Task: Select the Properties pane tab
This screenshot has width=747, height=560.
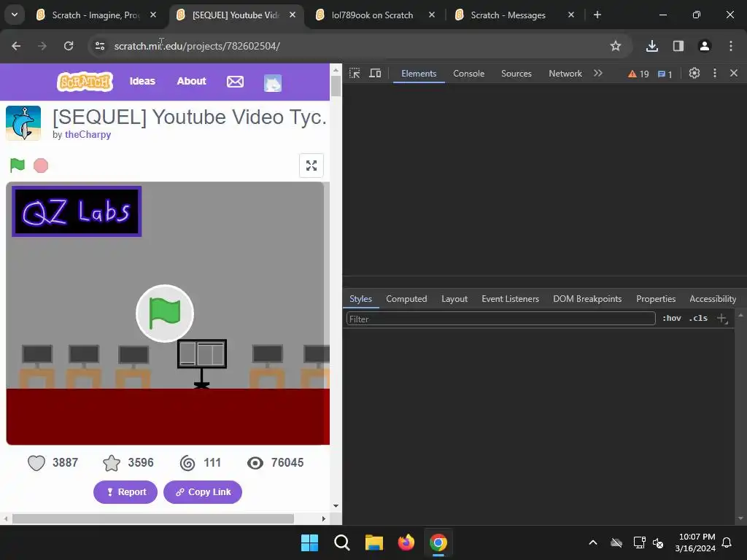Action: pyautogui.click(x=656, y=298)
